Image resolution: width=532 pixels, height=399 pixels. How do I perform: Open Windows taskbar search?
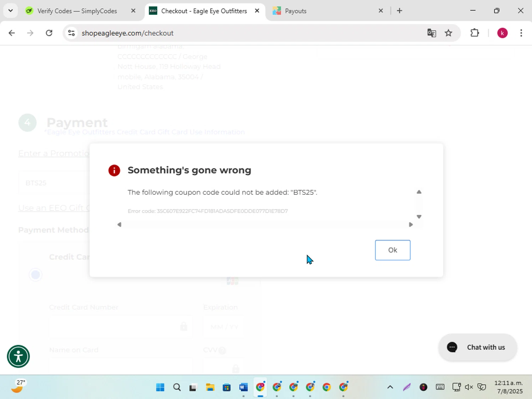click(177, 387)
